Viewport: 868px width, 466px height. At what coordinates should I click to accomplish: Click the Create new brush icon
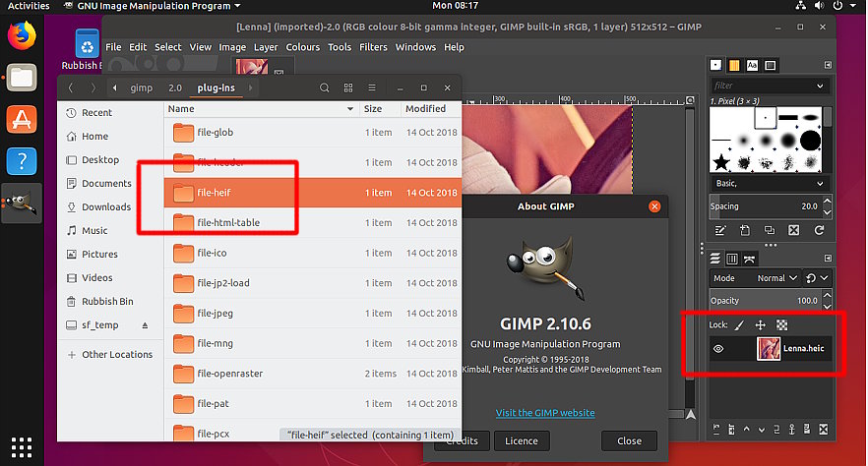[745, 230]
